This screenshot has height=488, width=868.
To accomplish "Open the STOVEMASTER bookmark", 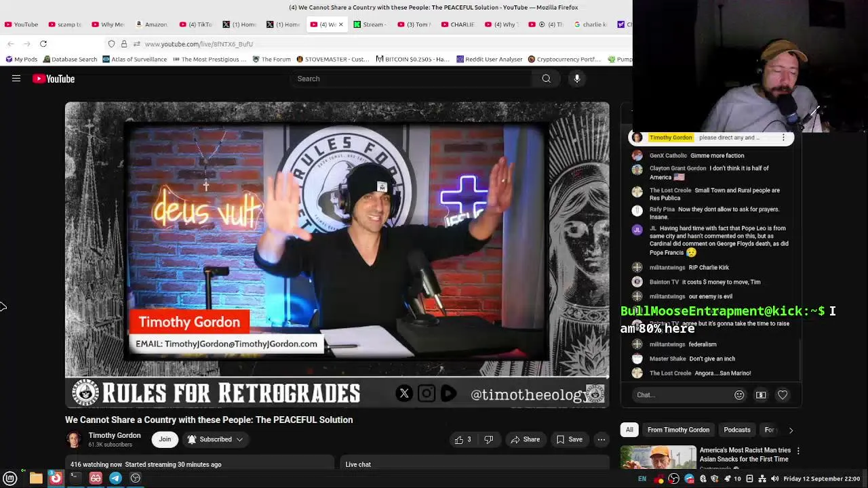I will click(332, 59).
